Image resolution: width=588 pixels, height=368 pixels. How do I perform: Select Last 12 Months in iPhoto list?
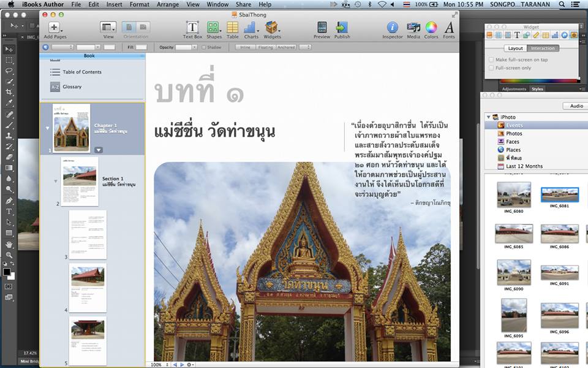pos(524,166)
